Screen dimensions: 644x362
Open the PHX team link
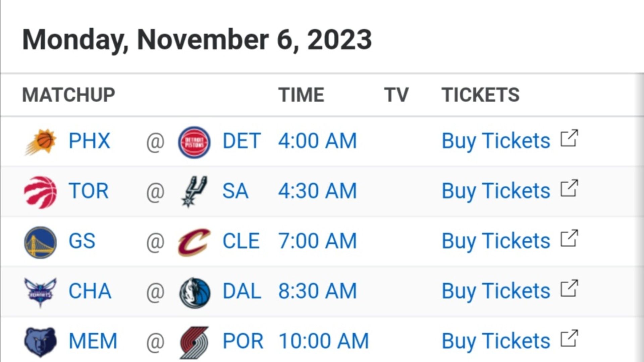[89, 141]
